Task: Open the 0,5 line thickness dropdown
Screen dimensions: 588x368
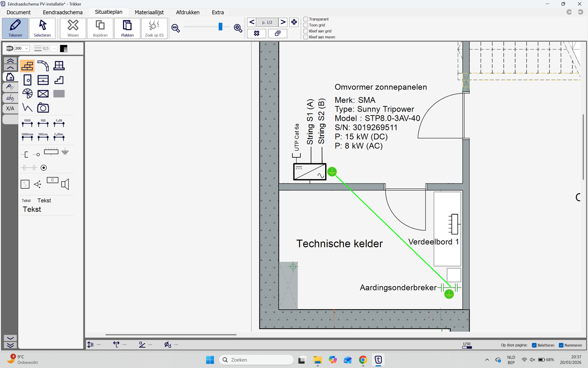Action: (54, 48)
